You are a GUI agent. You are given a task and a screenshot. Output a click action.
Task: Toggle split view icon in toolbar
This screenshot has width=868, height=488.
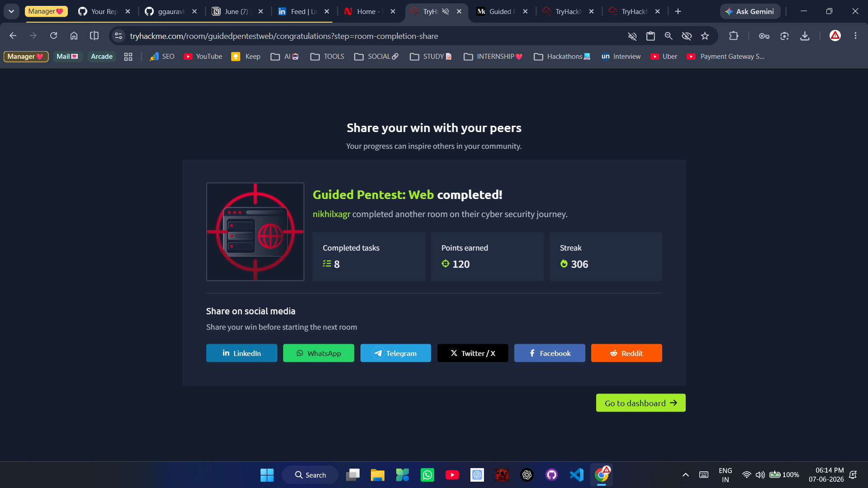pyautogui.click(x=94, y=36)
